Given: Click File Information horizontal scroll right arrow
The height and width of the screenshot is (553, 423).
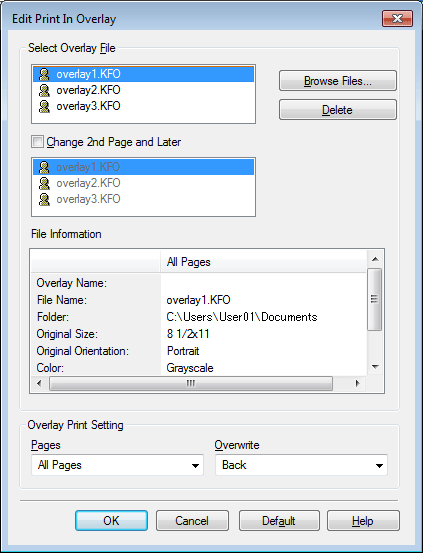Looking at the screenshot, I should (357, 383).
